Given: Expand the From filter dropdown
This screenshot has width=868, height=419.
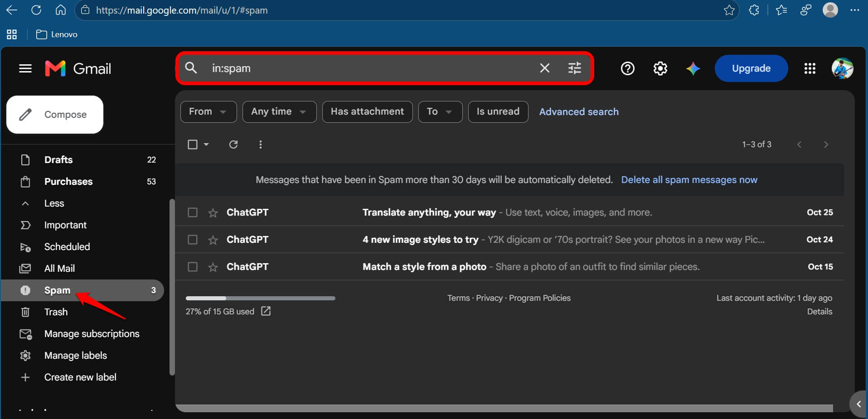Looking at the screenshot, I should [x=209, y=112].
